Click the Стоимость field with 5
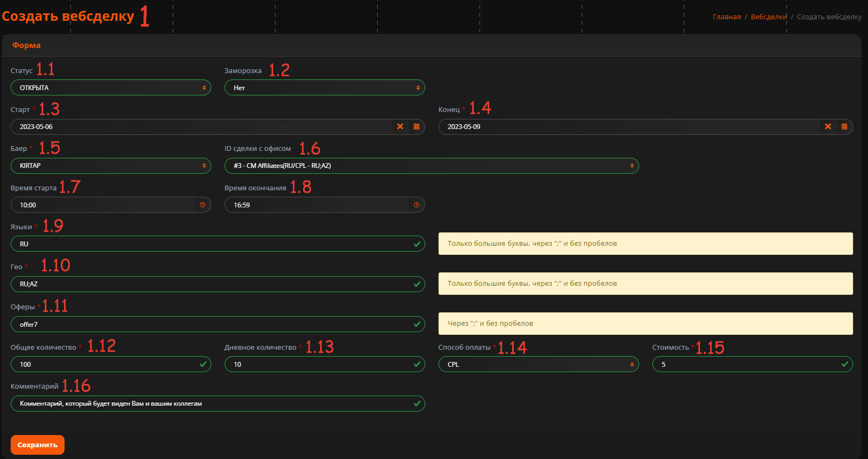Image resolution: width=868 pixels, height=459 pixels. click(x=753, y=364)
